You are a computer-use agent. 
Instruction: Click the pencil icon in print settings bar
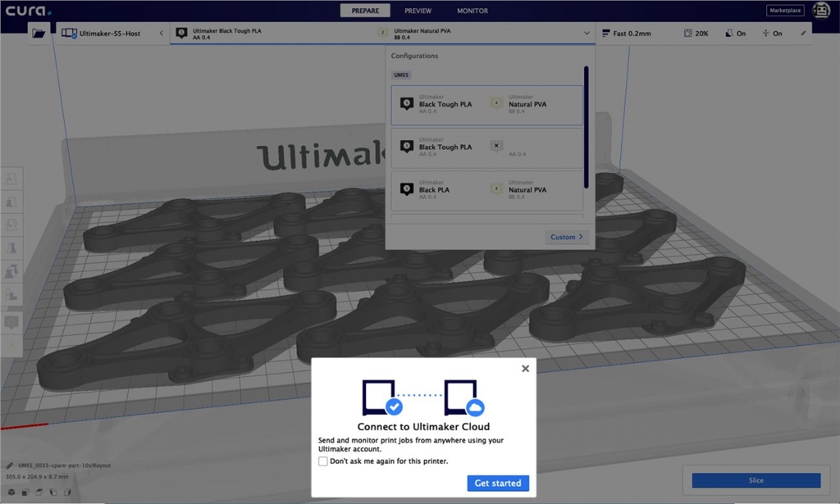click(803, 34)
